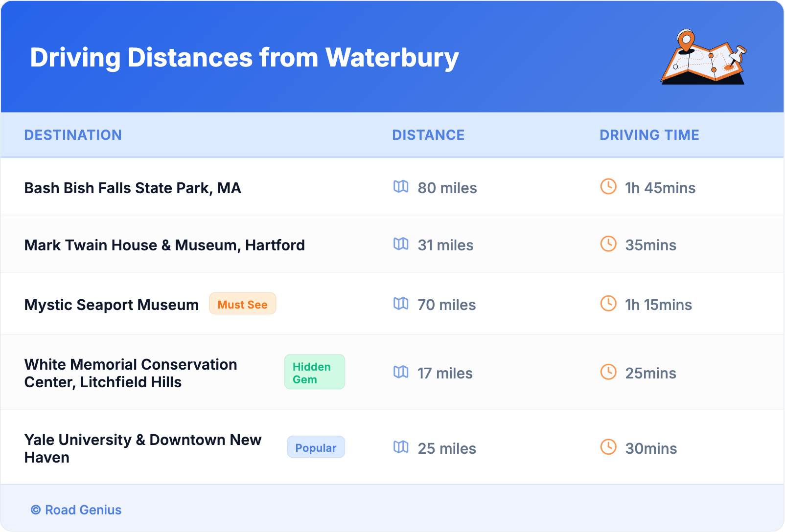Click the map icon beside 31 miles

(401, 244)
